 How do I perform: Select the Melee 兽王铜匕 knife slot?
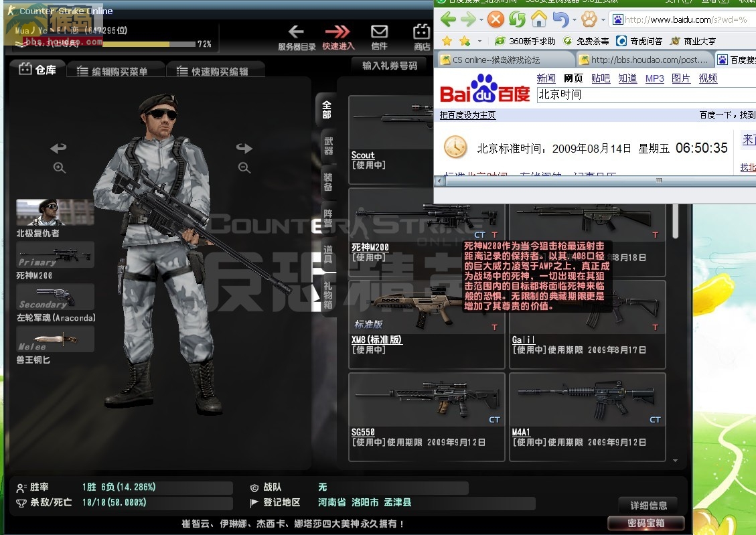[x=55, y=339]
